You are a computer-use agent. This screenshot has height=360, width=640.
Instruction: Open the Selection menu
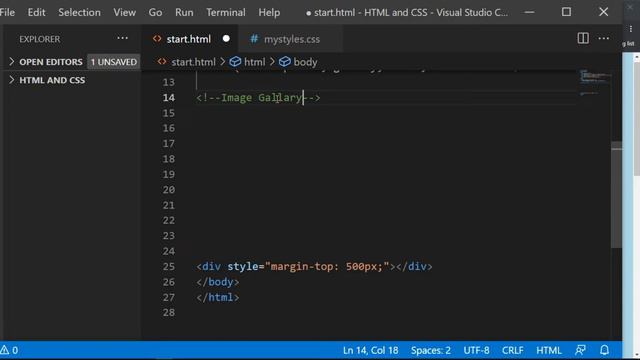(79, 12)
